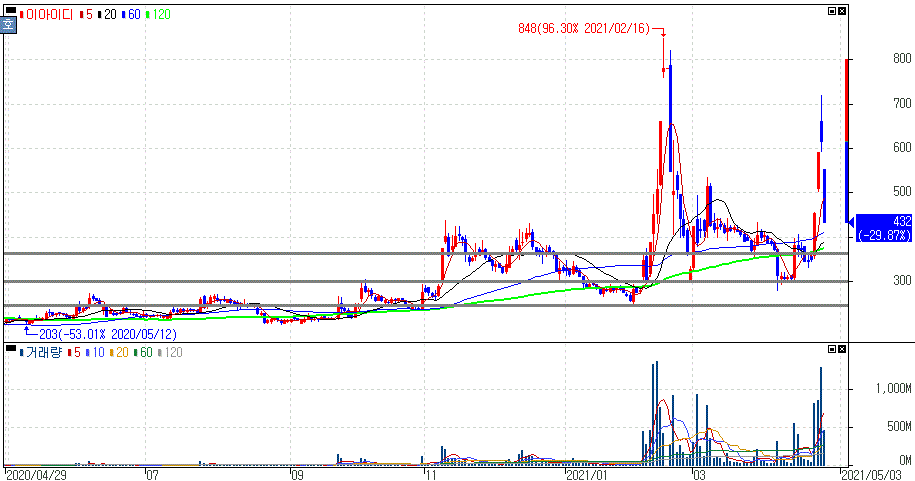The width and height of the screenshot is (915, 481).
Task: Select the green 120-day moving average legend in price chart
Action: point(158,15)
